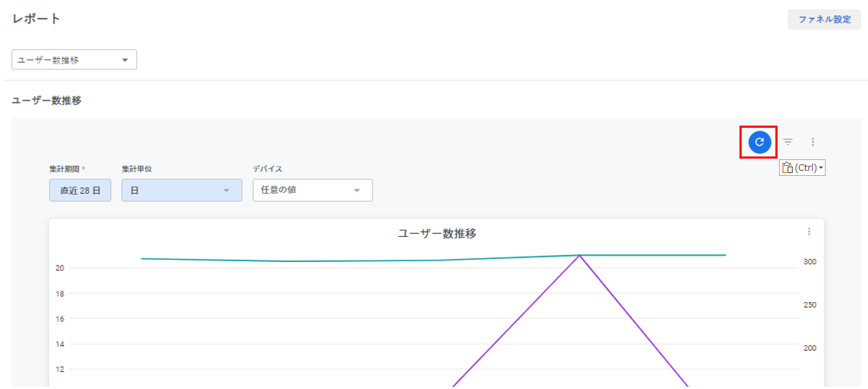Click the レポート page heading

click(x=36, y=19)
